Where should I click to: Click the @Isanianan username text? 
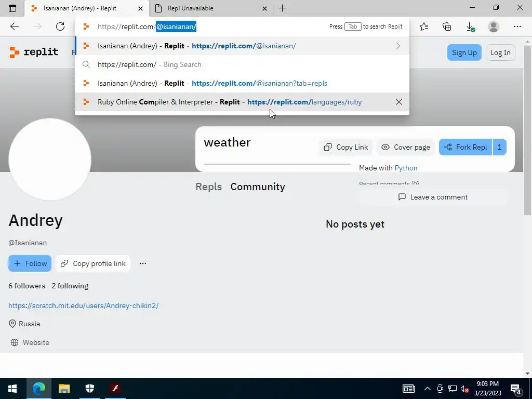(x=28, y=243)
